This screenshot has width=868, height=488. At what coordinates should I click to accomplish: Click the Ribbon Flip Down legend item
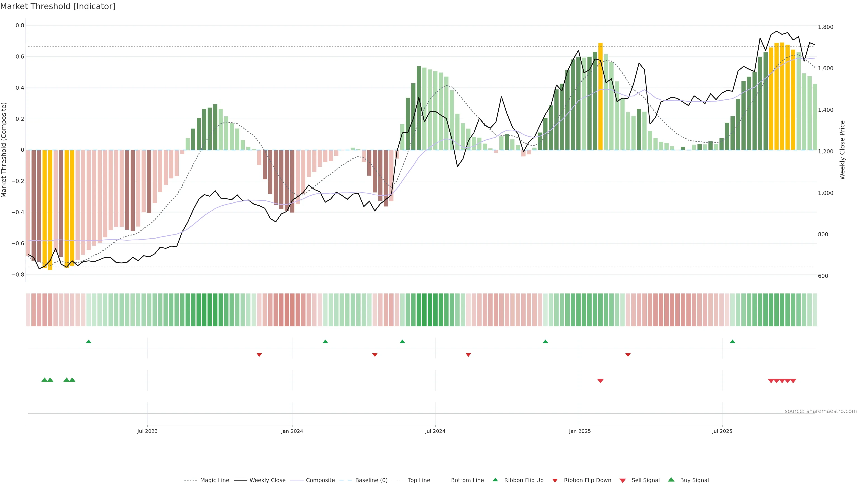pyautogui.click(x=587, y=480)
